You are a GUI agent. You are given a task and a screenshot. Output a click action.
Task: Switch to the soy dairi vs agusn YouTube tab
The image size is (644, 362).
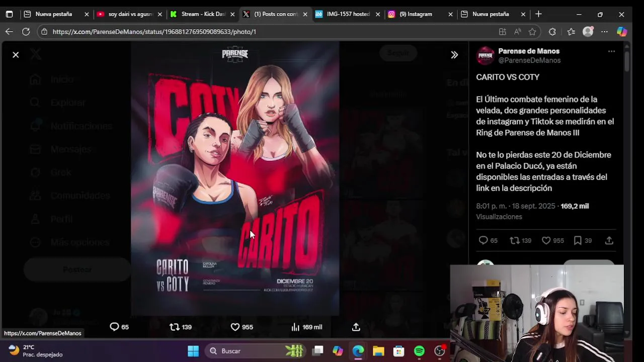pos(130,14)
